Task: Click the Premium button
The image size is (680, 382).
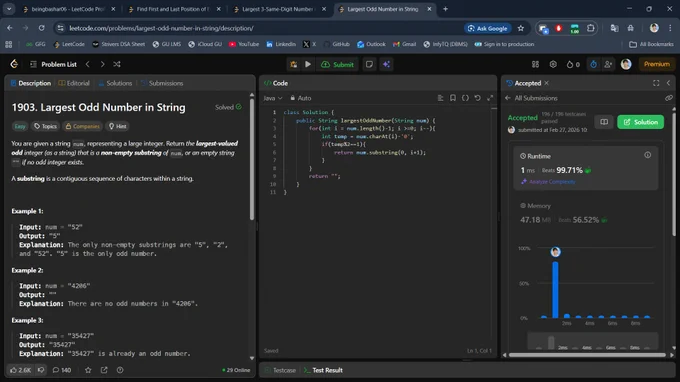Action: click(657, 64)
